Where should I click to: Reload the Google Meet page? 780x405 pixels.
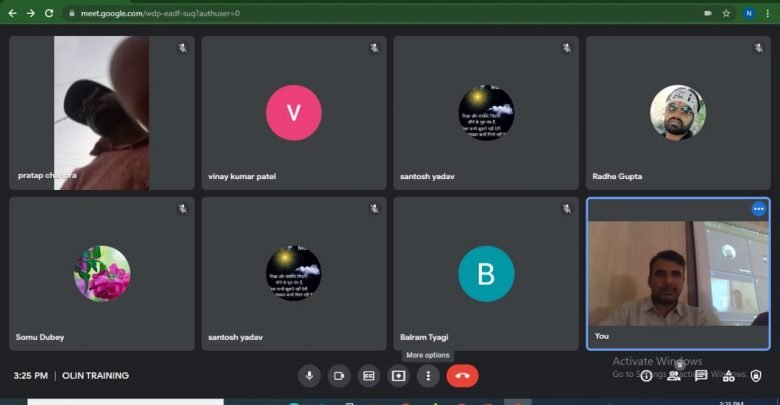[49, 13]
